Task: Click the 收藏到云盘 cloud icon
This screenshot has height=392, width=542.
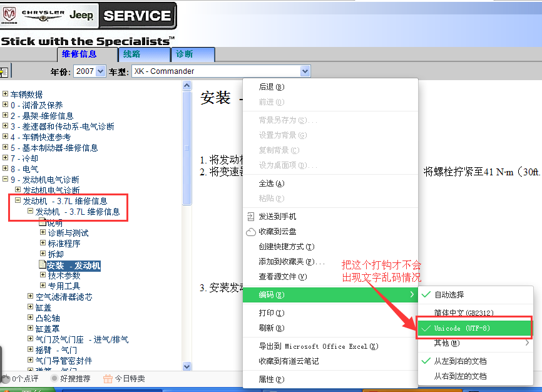Action: (251, 232)
